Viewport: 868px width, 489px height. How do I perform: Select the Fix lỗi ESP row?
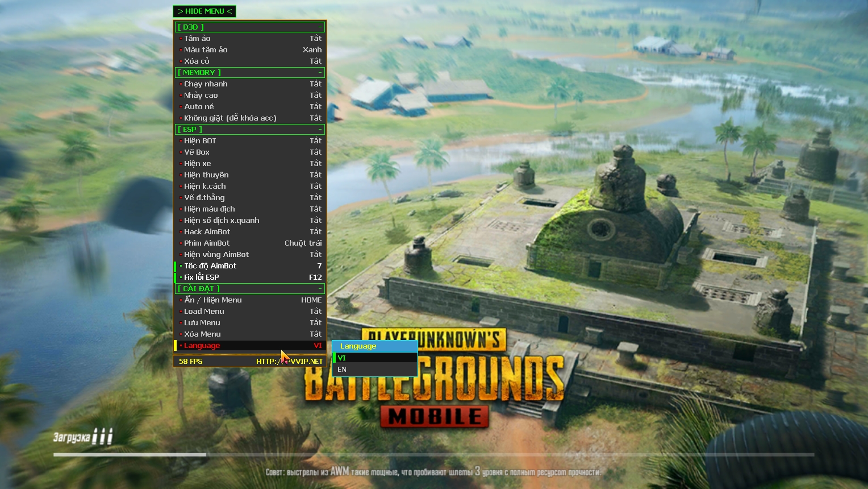(250, 277)
